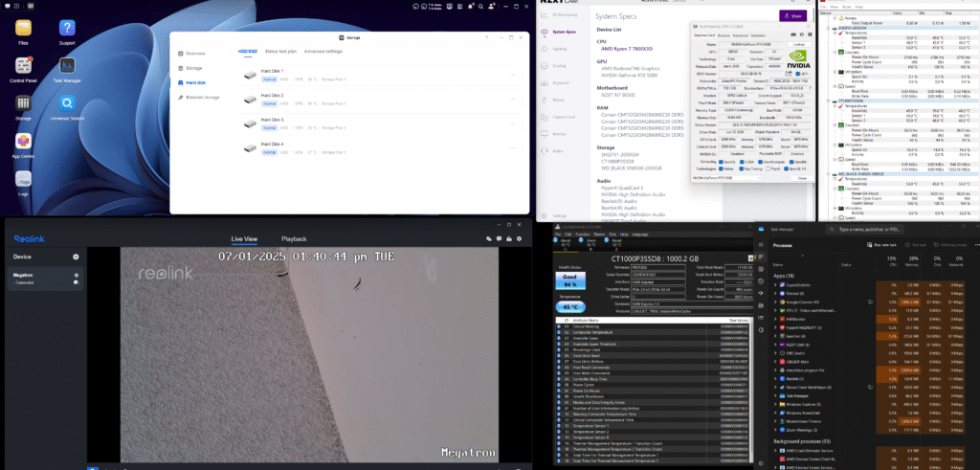
Task: Open the App Center desktop icon
Action: click(x=23, y=141)
